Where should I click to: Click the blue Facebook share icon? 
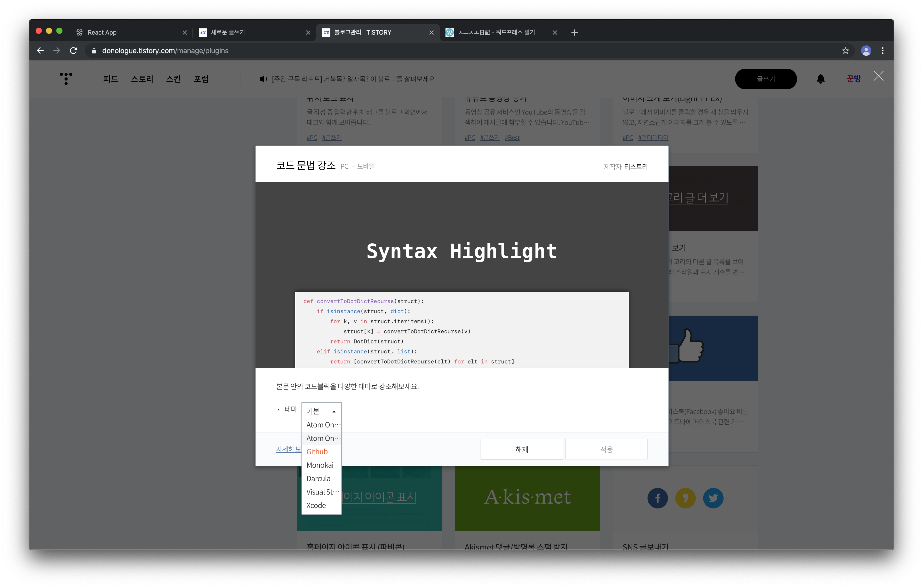(657, 498)
